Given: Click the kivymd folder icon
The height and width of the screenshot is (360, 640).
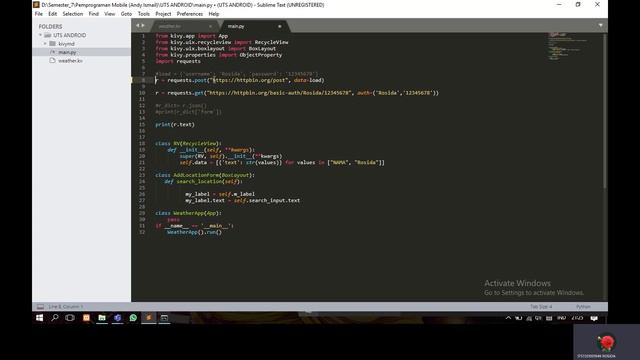Looking at the screenshot, I should [x=52, y=43].
